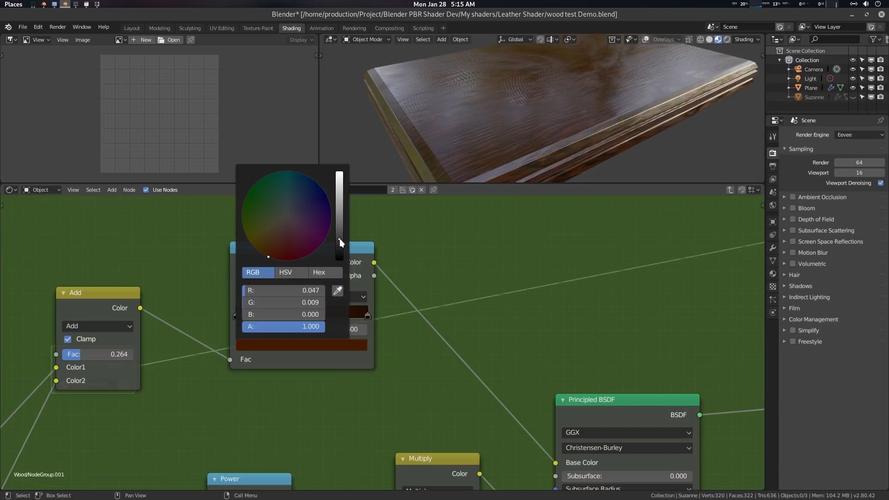Click the shader editor type icon
The height and width of the screenshot is (500, 889).
11,190
